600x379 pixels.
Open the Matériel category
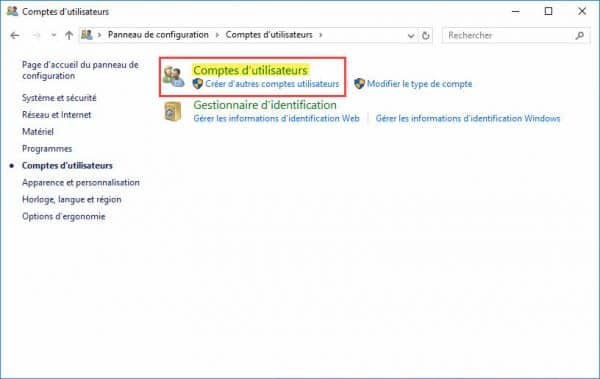(38, 132)
